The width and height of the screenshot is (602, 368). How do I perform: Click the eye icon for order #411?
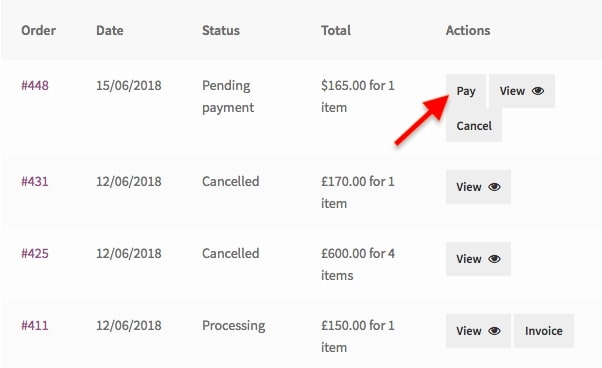point(494,331)
